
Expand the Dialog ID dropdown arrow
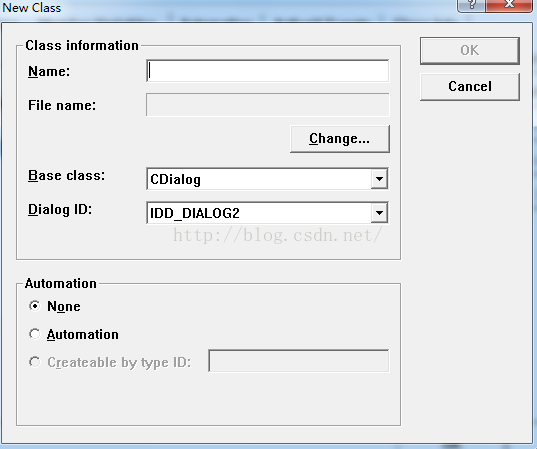(379, 213)
